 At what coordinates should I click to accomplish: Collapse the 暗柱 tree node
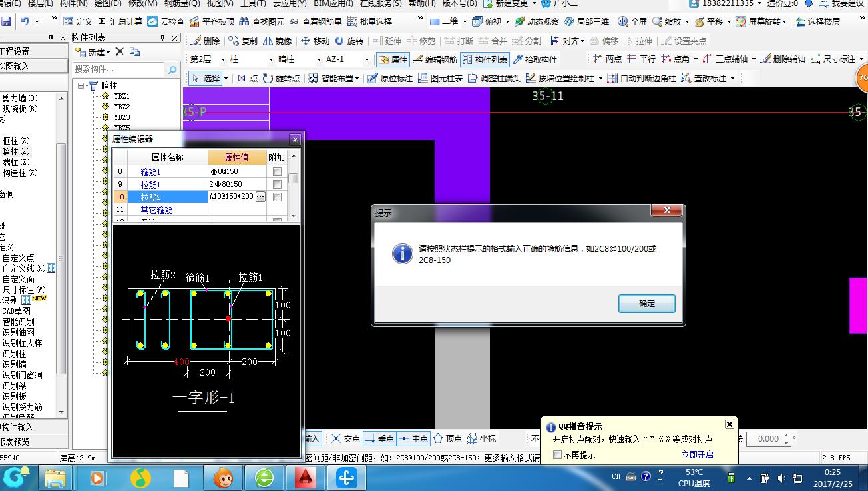[82, 85]
